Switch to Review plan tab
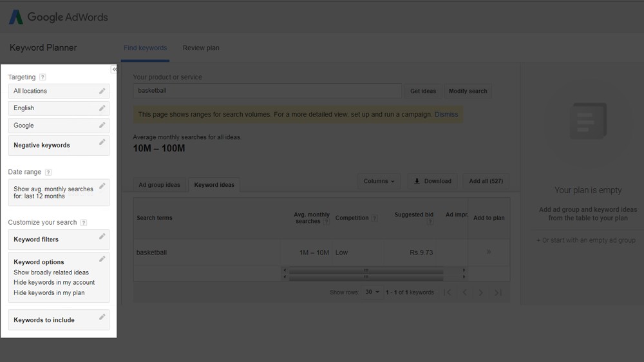644x362 pixels. [201, 48]
